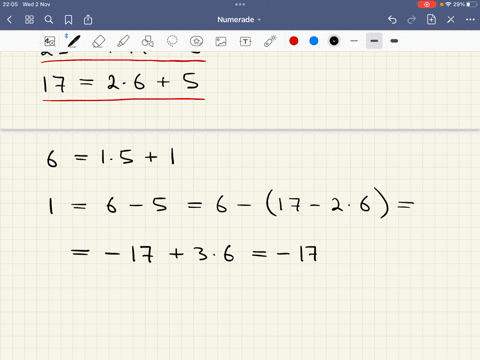Undo the last stroke

click(x=392, y=20)
